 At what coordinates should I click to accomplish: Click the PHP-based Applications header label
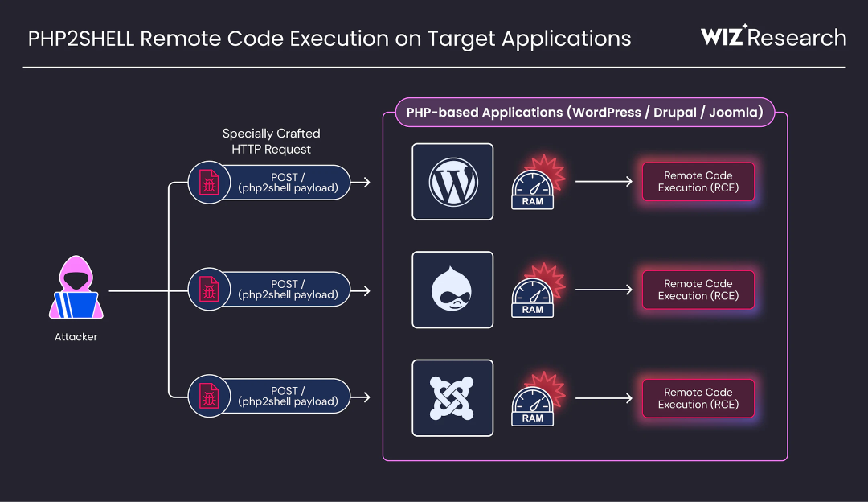(x=585, y=113)
